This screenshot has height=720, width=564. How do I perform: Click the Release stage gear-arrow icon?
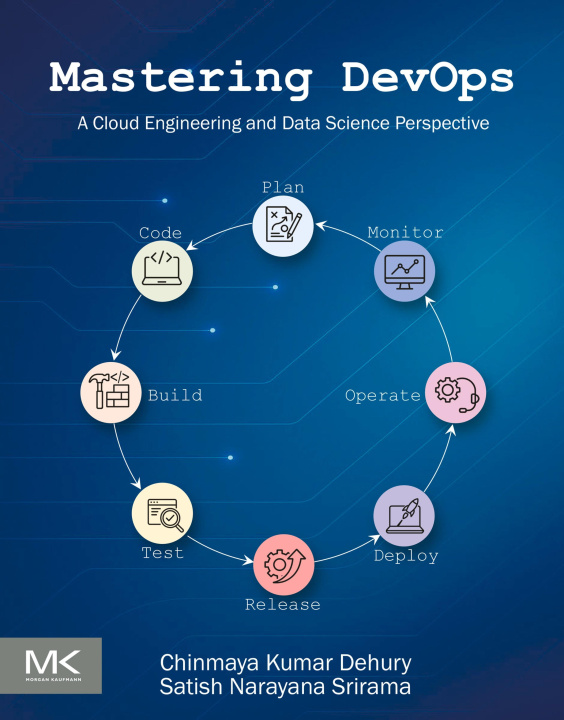point(284,565)
